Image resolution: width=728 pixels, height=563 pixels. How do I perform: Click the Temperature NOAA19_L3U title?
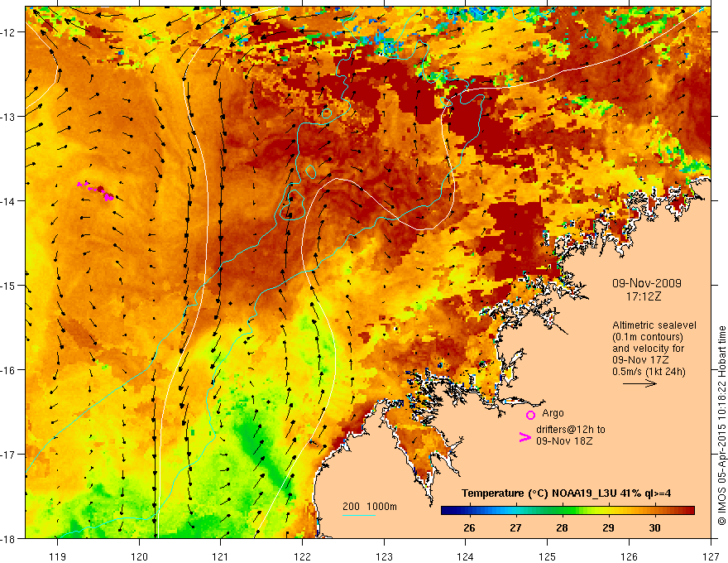click(566, 493)
